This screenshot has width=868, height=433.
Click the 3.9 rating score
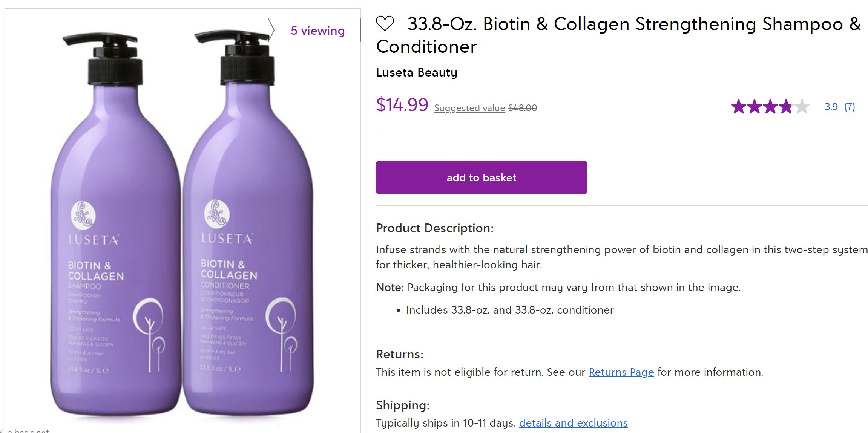pos(831,107)
